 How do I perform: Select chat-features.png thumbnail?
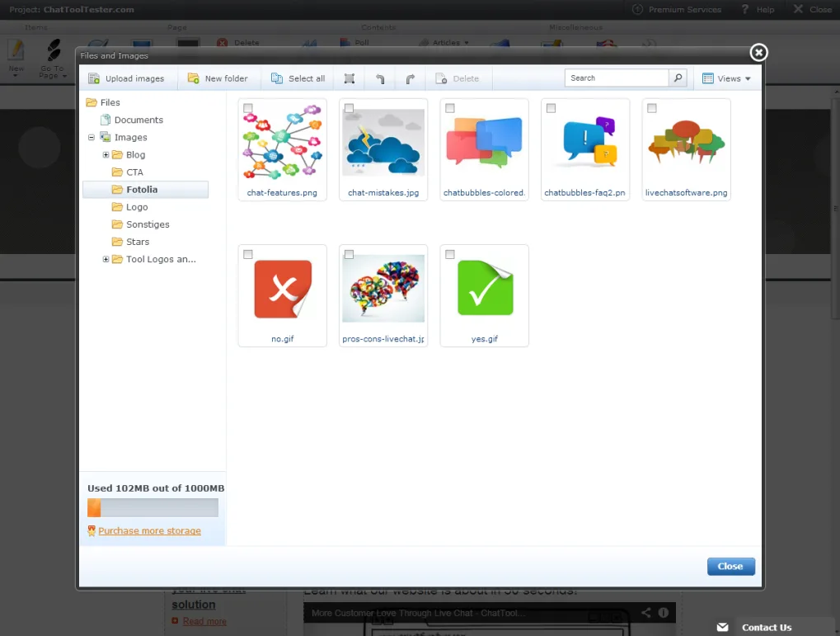[282, 143]
